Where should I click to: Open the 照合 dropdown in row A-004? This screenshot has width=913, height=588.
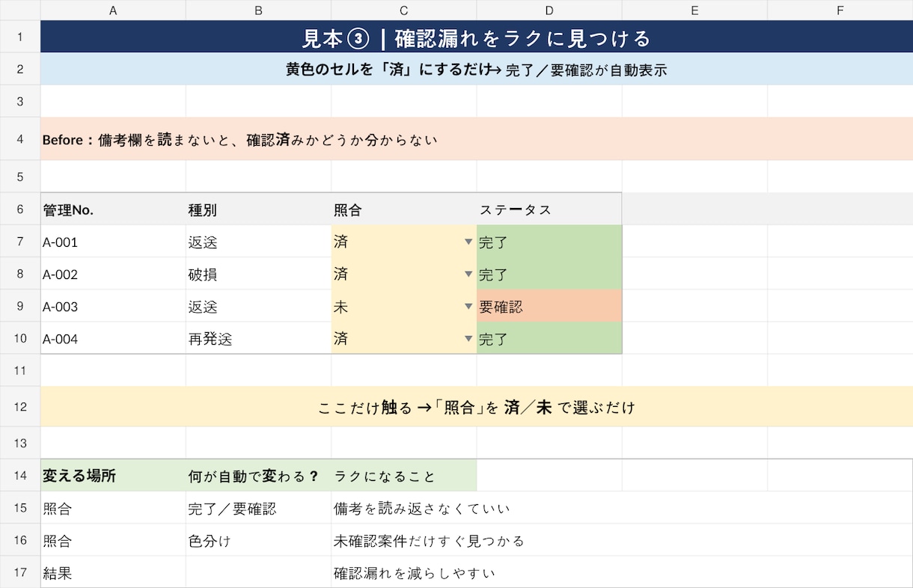[x=468, y=338]
